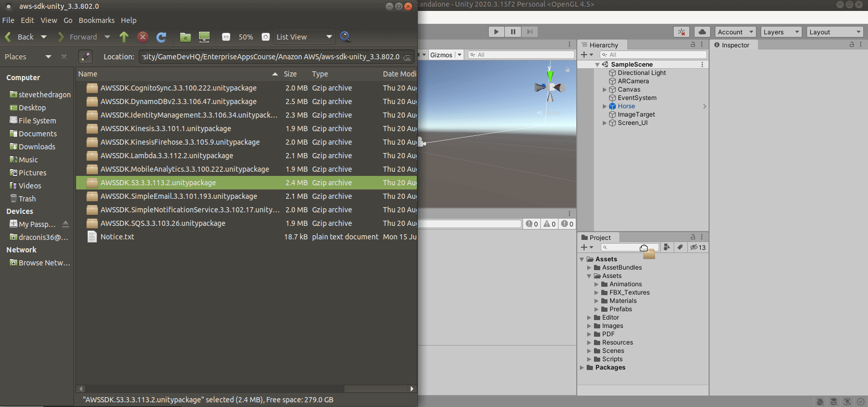
Task: Toggle console info messages filter
Action: pyautogui.click(x=532, y=224)
